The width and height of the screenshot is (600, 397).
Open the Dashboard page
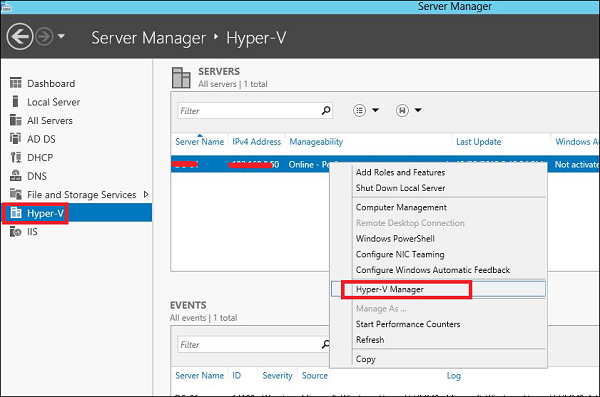coord(51,83)
